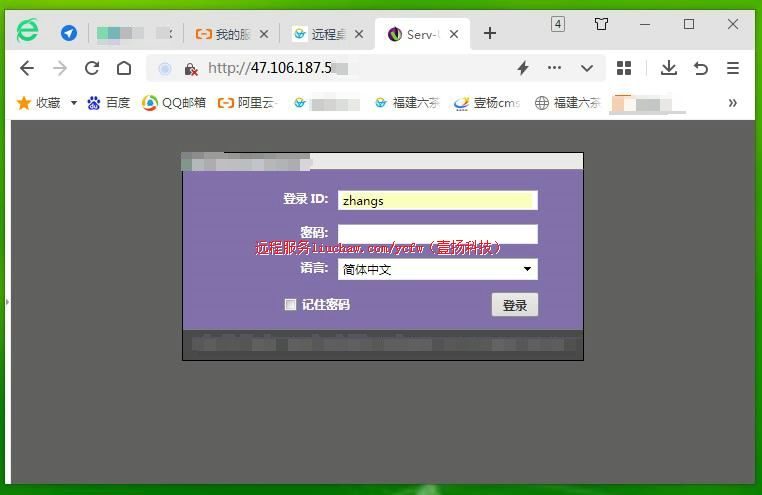The width and height of the screenshot is (762, 495).
Task: Check the 记住密码 checkbox
Action: click(290, 305)
